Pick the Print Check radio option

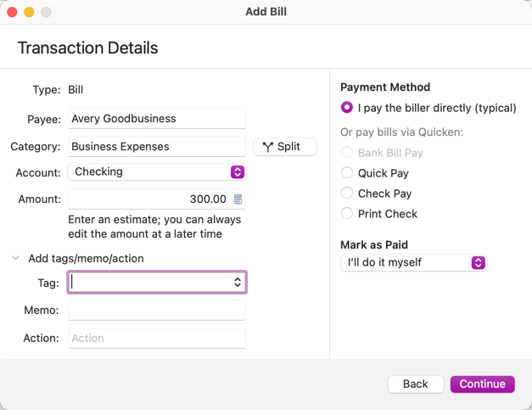[347, 214]
